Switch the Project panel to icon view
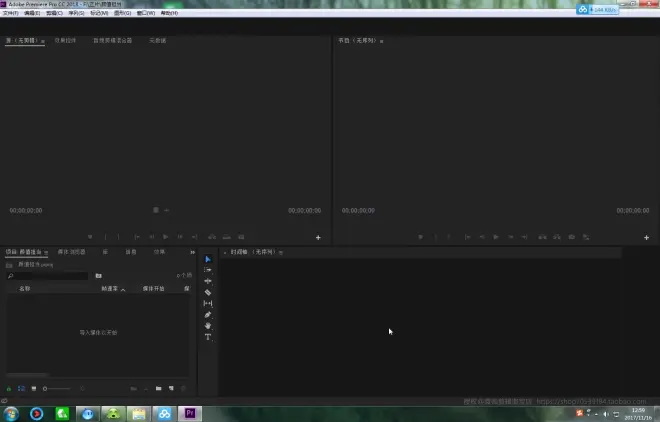This screenshot has height=422, width=660. coord(34,389)
